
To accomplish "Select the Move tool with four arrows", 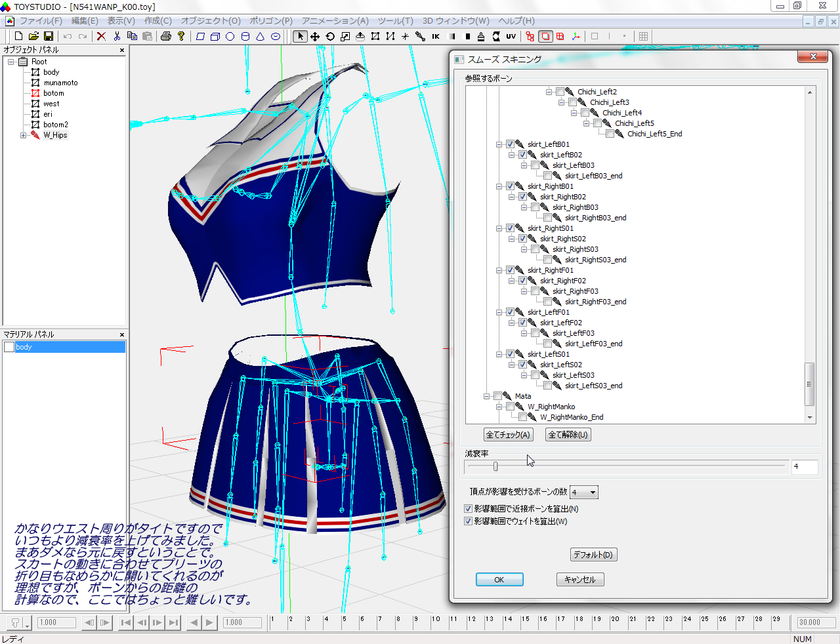I will coord(315,37).
